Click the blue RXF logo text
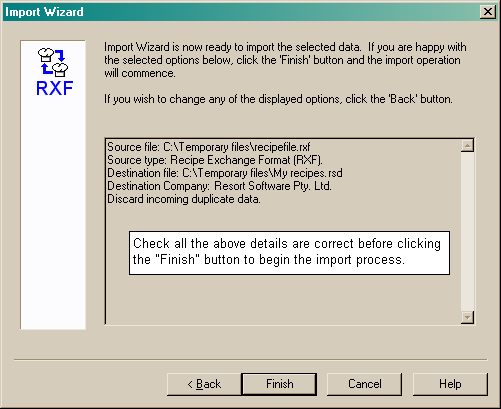The height and width of the screenshot is (409, 501). point(54,88)
